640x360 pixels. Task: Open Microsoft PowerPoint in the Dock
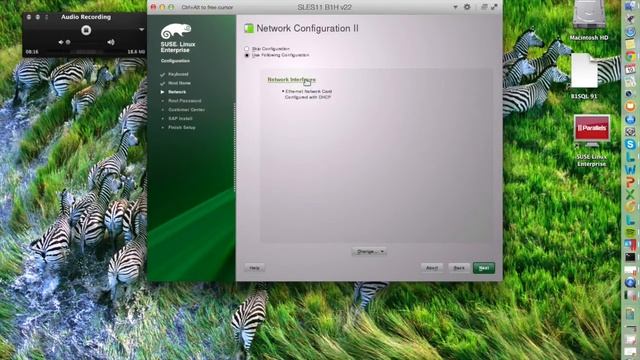pos(630,182)
